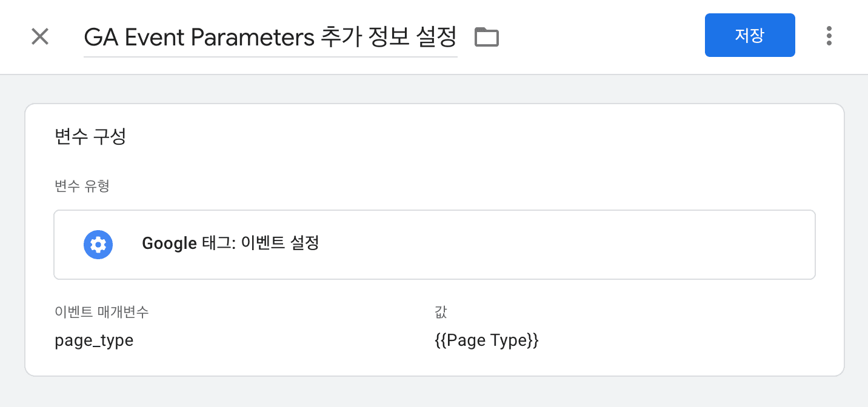Open more actions with the vertical dots icon

(829, 36)
